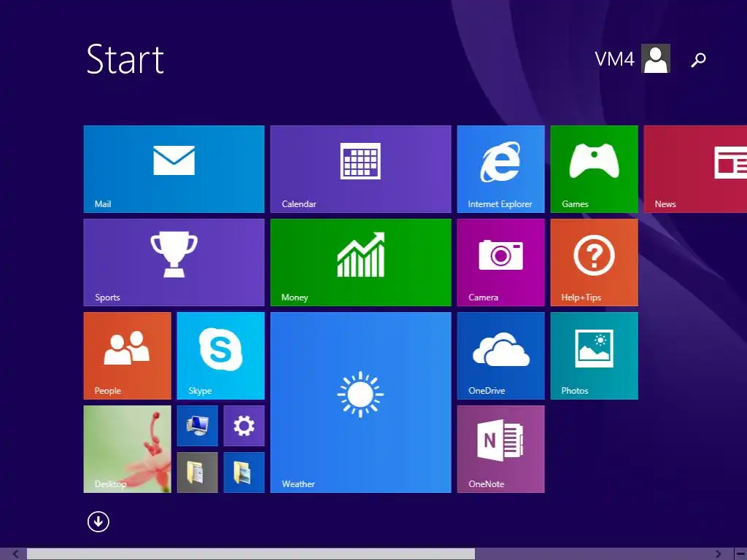The width and height of the screenshot is (747, 560).
Task: Launch the Skype tile
Action: tap(220, 356)
